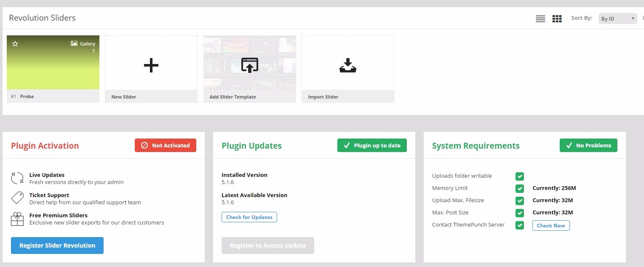
Task: Click the Live Updates refresh icon
Action: pyautogui.click(x=17, y=178)
